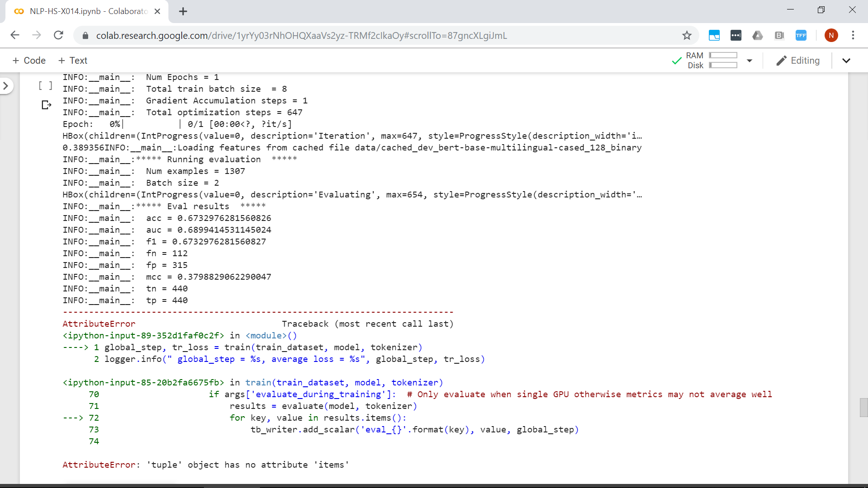
Task: Open the Google Drive extension icon
Action: 758,36
